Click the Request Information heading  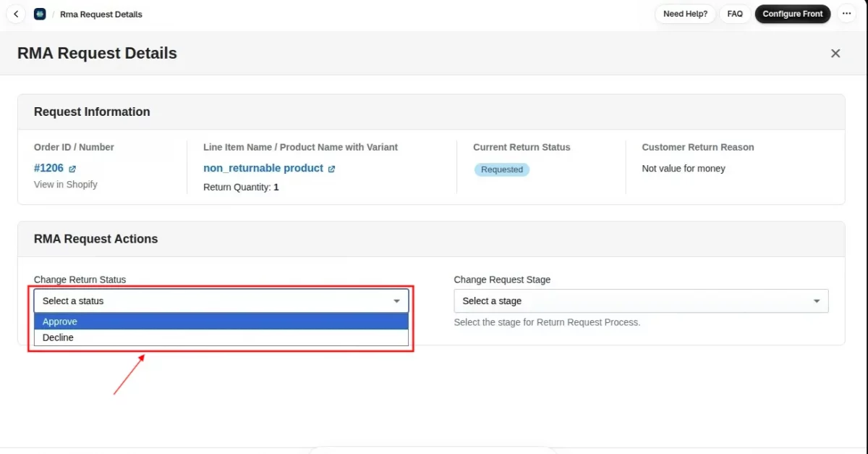pyautogui.click(x=92, y=112)
